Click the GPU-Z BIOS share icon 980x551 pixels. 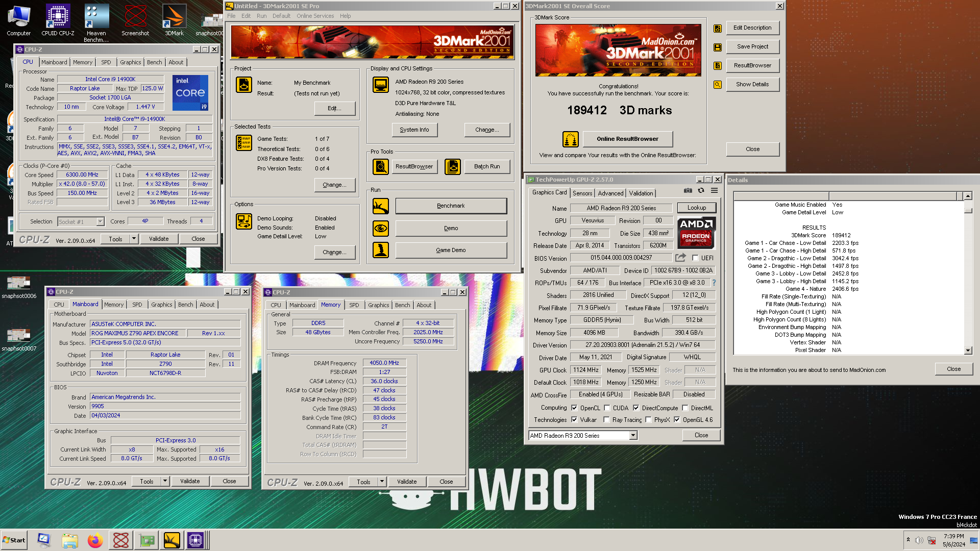click(680, 258)
